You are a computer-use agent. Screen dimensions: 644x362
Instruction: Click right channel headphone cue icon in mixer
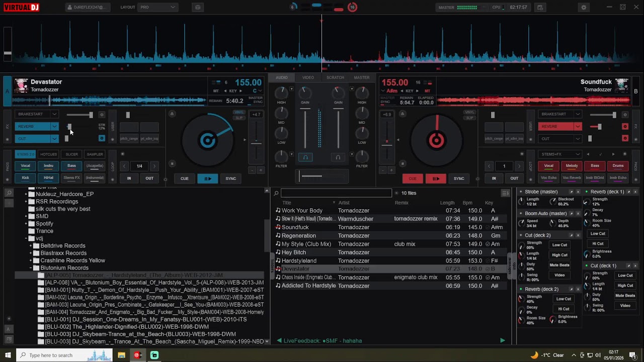pos(338,157)
